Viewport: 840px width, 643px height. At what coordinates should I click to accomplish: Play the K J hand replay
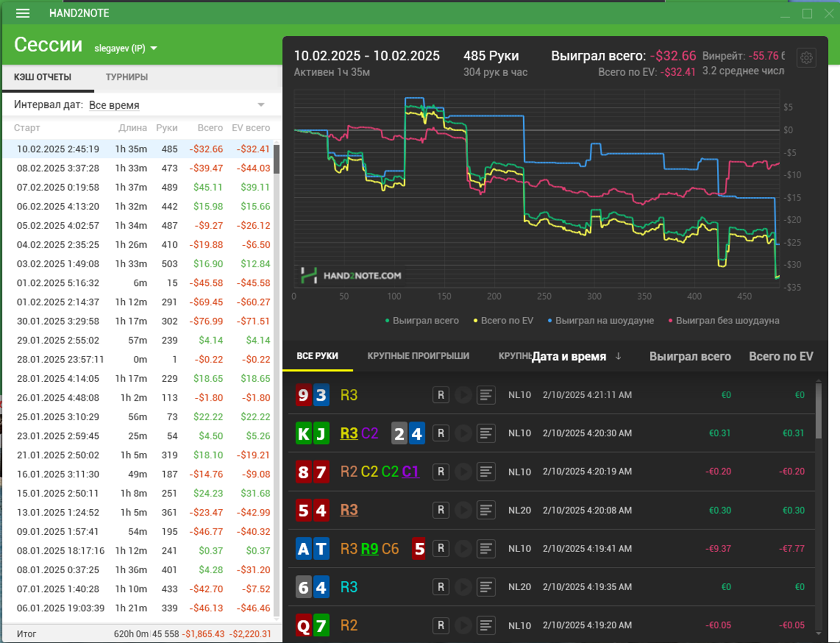463,433
